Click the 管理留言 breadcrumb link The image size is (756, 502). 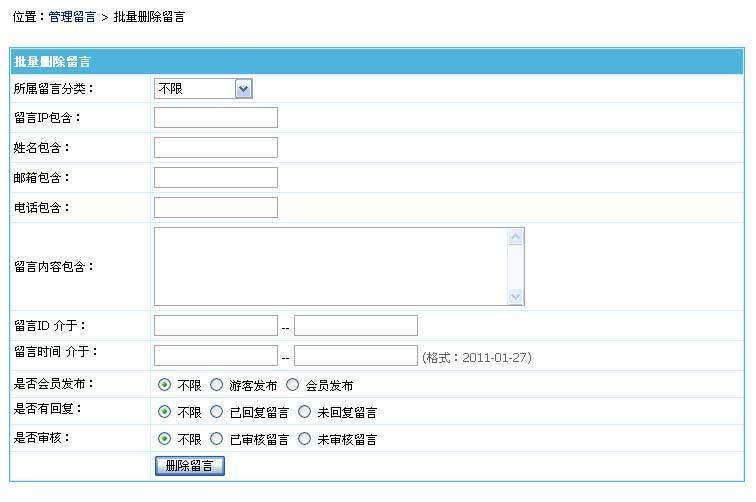[x=72, y=17]
